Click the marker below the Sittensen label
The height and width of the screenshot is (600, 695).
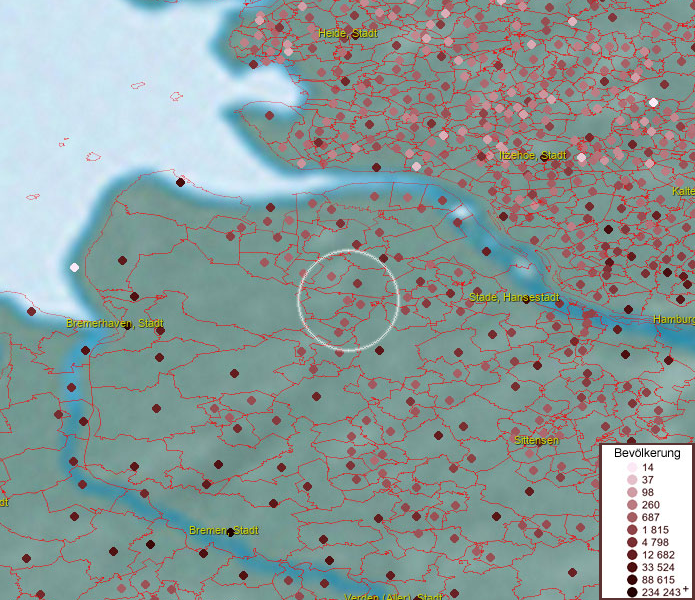(529, 453)
